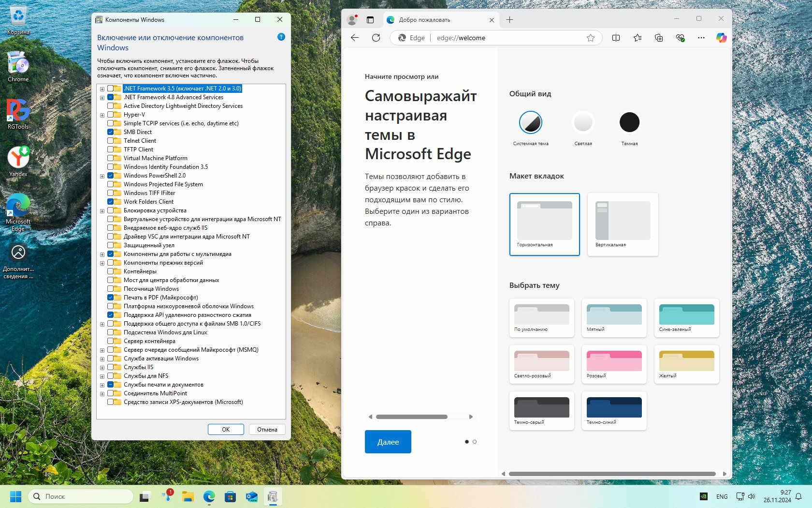The height and width of the screenshot is (508, 812).
Task: Uncheck the Work Folders Client checkbox
Action: tap(110, 202)
